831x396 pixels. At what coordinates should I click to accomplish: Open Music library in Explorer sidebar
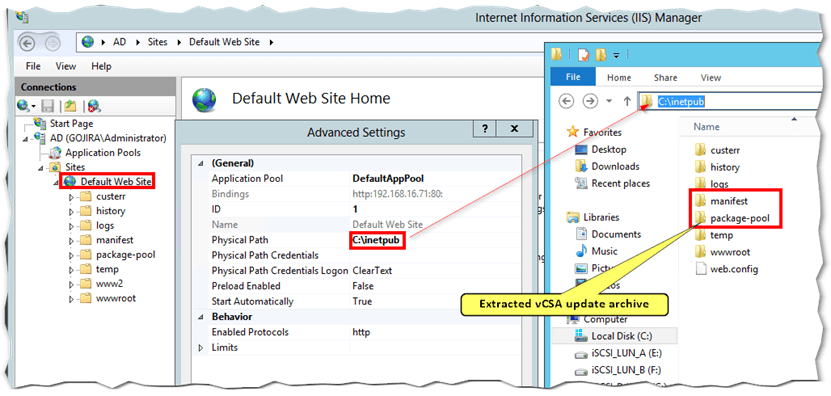point(604,251)
